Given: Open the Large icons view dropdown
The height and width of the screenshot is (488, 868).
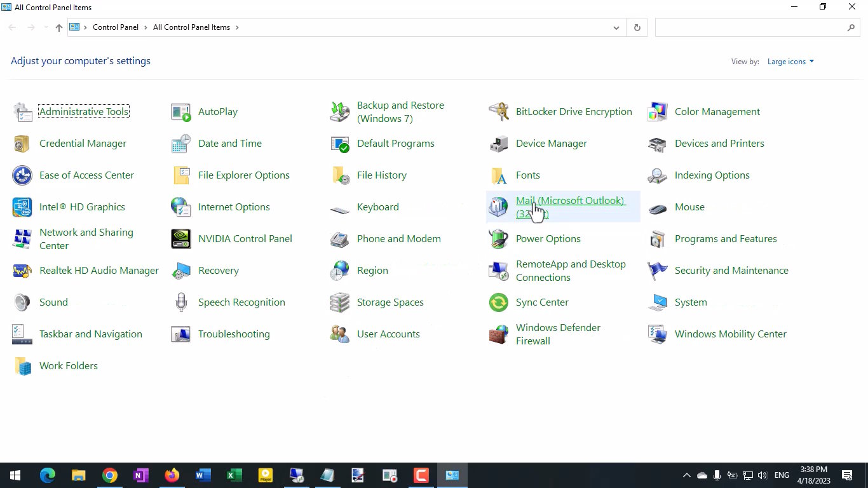Looking at the screenshot, I should (x=790, y=62).
